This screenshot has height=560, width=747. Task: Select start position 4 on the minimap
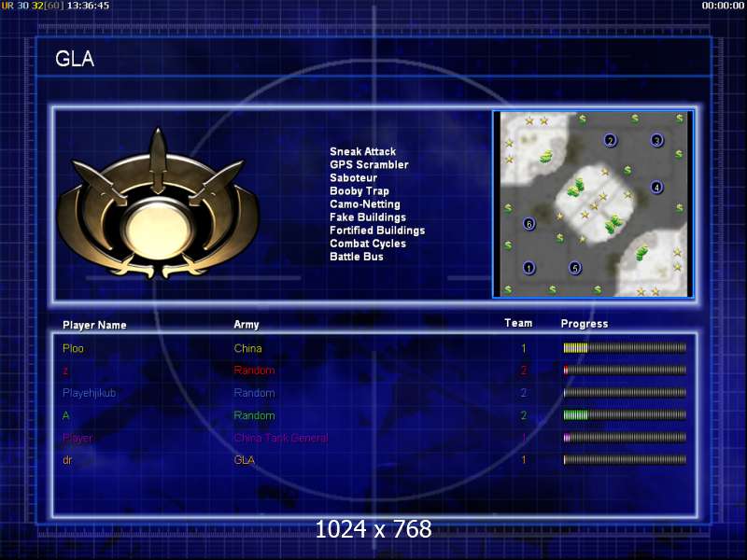pyautogui.click(x=656, y=188)
